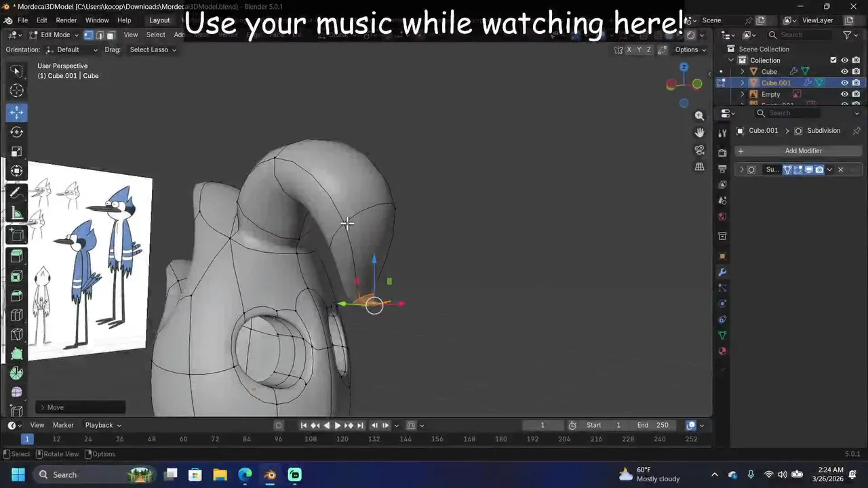Click the Add Modifier button
Image resolution: width=868 pixels, height=488 pixels.
[x=797, y=151]
